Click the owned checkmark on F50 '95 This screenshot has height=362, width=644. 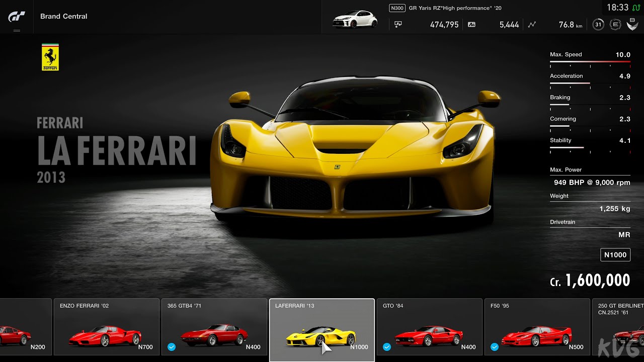(x=495, y=347)
